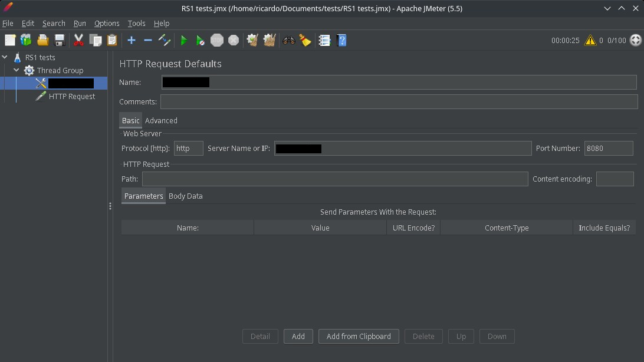Click the Paste clipboard icon
Image resolution: width=644 pixels, height=362 pixels.
tap(111, 40)
